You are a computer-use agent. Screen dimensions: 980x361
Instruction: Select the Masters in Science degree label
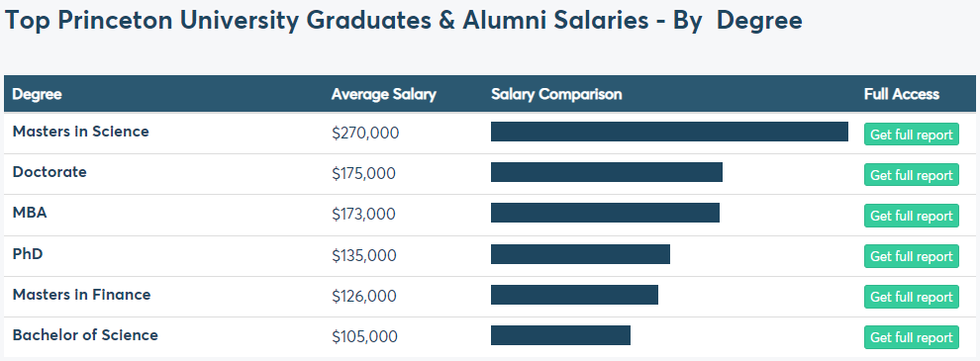coord(80,132)
